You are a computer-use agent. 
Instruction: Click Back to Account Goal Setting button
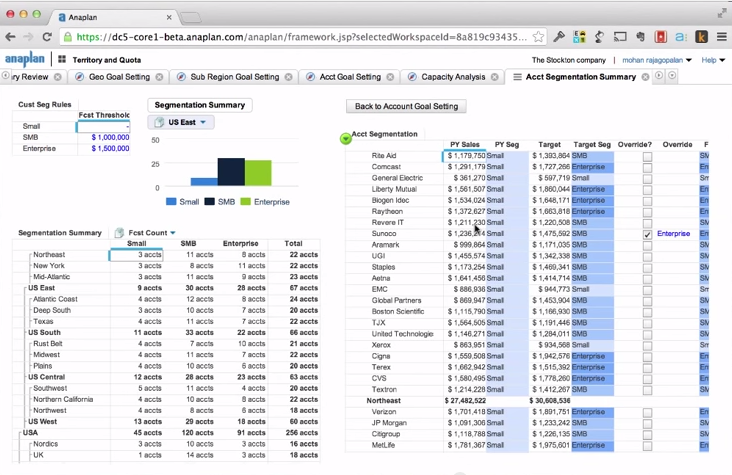pos(406,106)
